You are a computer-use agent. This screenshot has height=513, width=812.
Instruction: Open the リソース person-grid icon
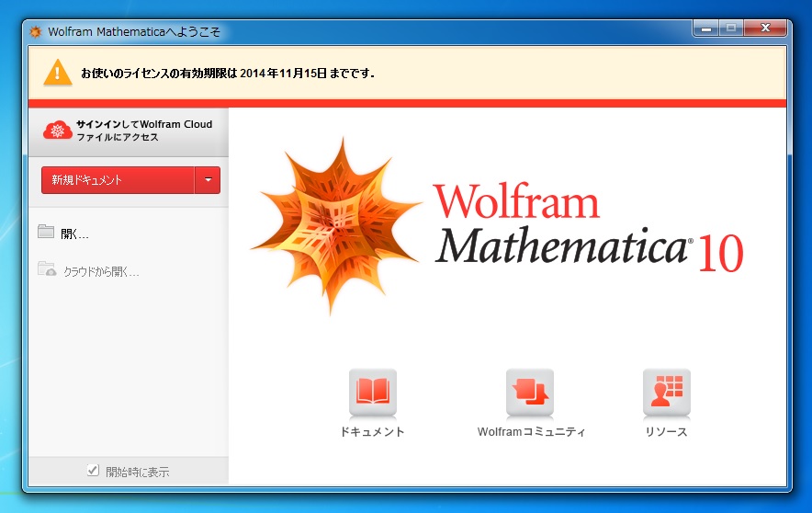[667, 393]
